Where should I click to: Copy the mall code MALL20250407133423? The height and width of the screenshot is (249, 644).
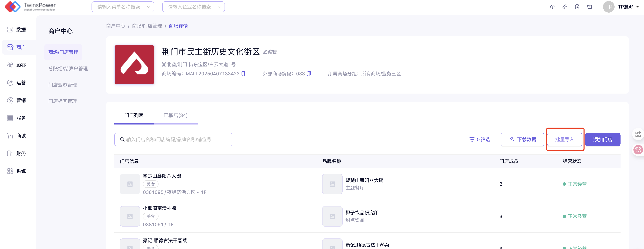tap(244, 74)
